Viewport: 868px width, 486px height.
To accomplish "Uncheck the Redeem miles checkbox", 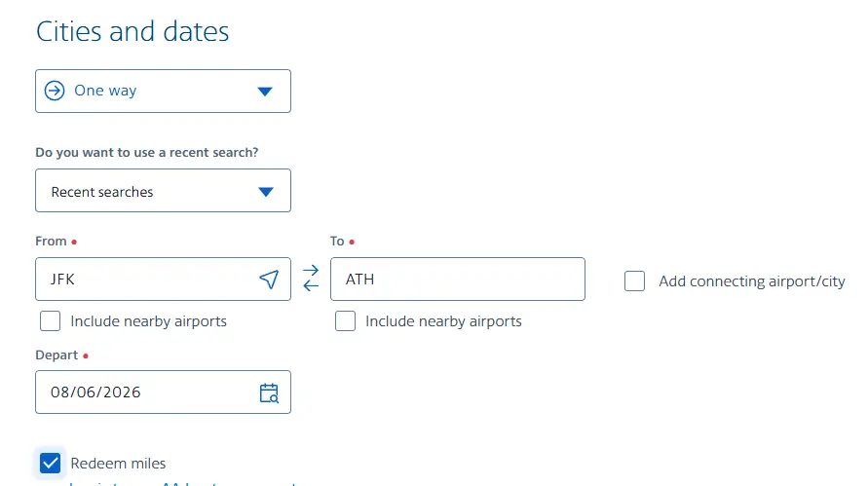I will (x=50, y=464).
